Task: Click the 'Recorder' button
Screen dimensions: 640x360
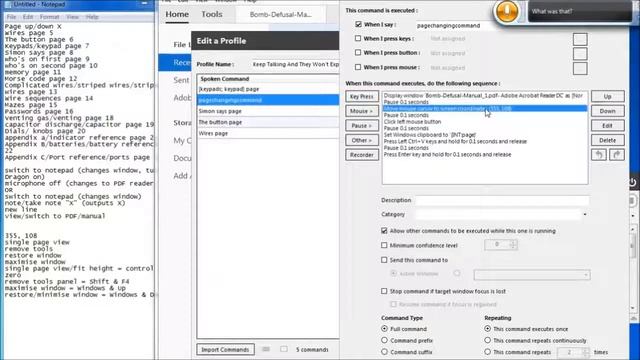Action: pos(362,155)
